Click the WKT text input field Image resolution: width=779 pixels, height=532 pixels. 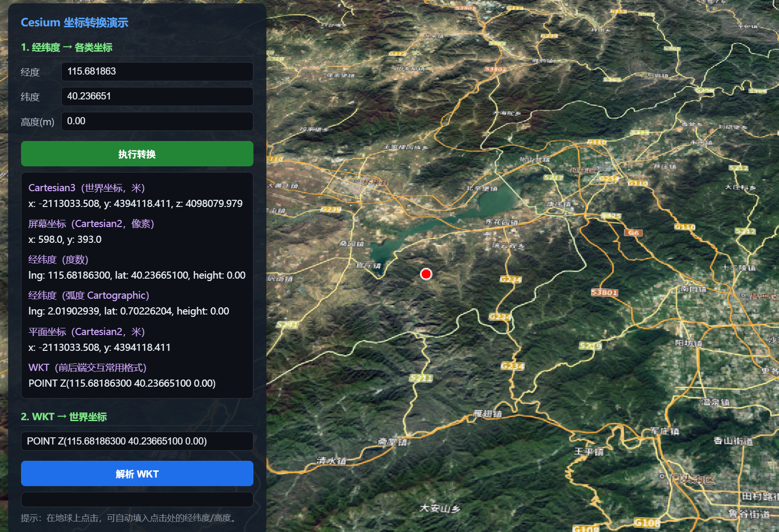(x=137, y=441)
